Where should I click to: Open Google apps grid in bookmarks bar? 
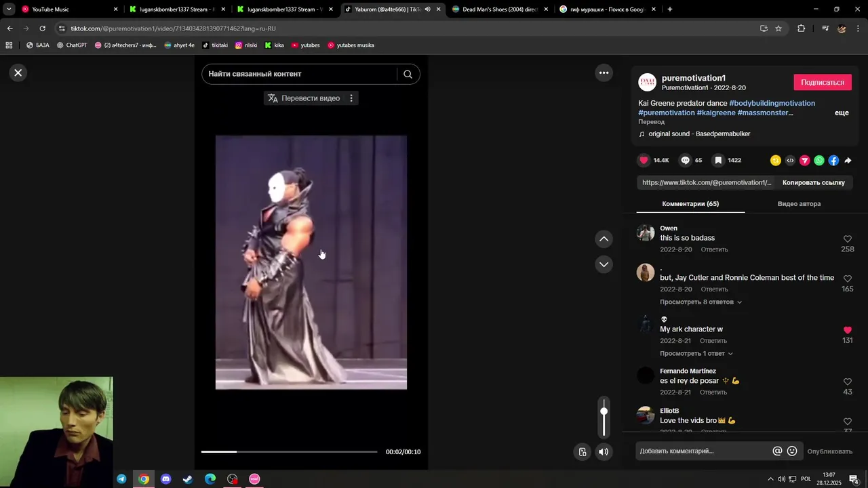[x=9, y=45]
